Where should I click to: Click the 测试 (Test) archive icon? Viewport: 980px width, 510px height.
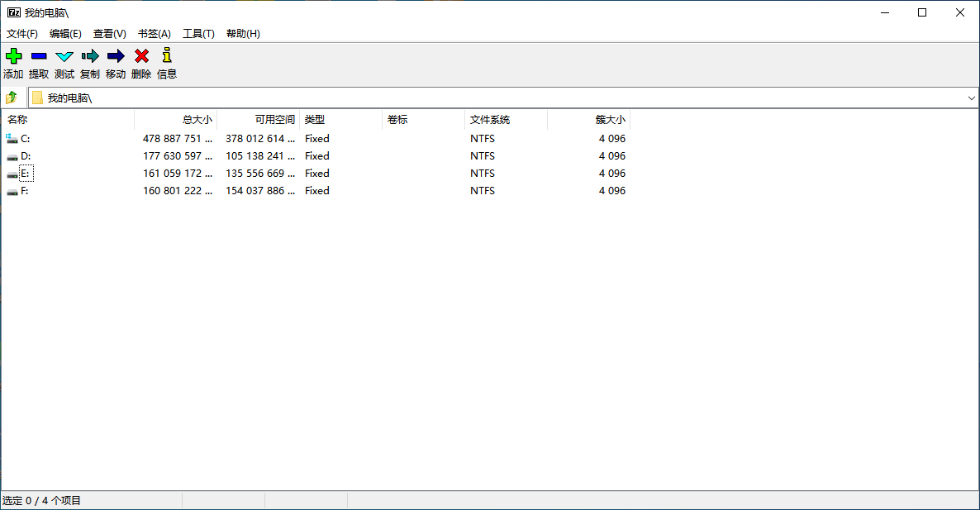pyautogui.click(x=64, y=55)
